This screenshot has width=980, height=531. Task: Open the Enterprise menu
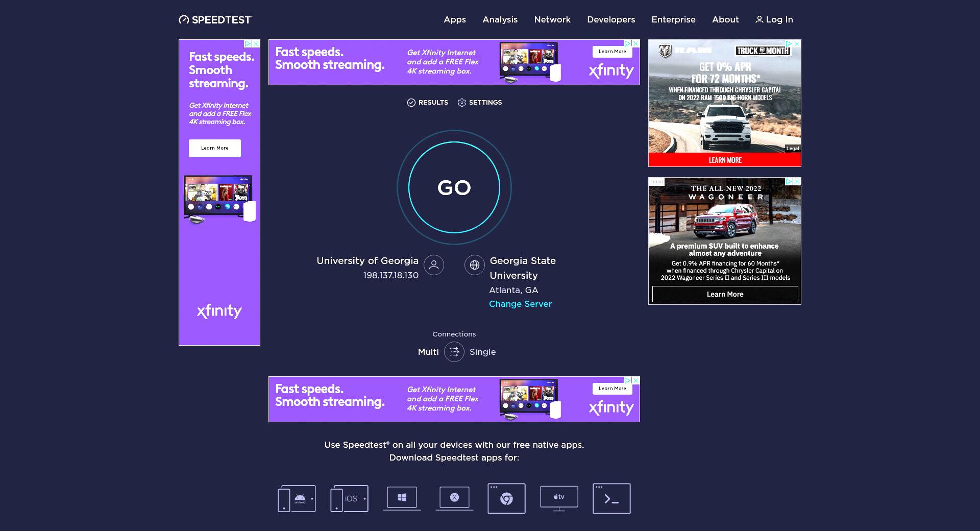tap(673, 19)
